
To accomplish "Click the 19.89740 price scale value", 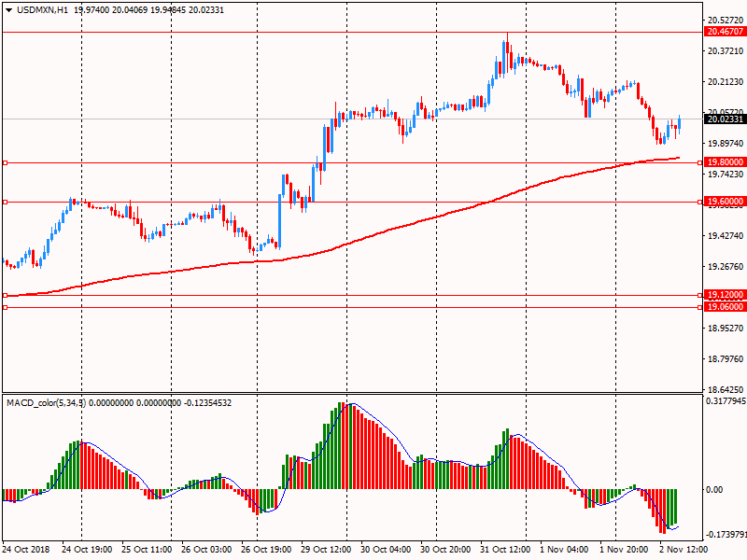I will (x=726, y=144).
